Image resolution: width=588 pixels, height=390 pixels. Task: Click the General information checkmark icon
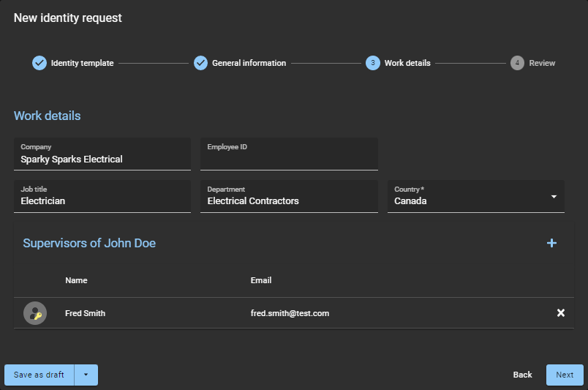(x=200, y=63)
